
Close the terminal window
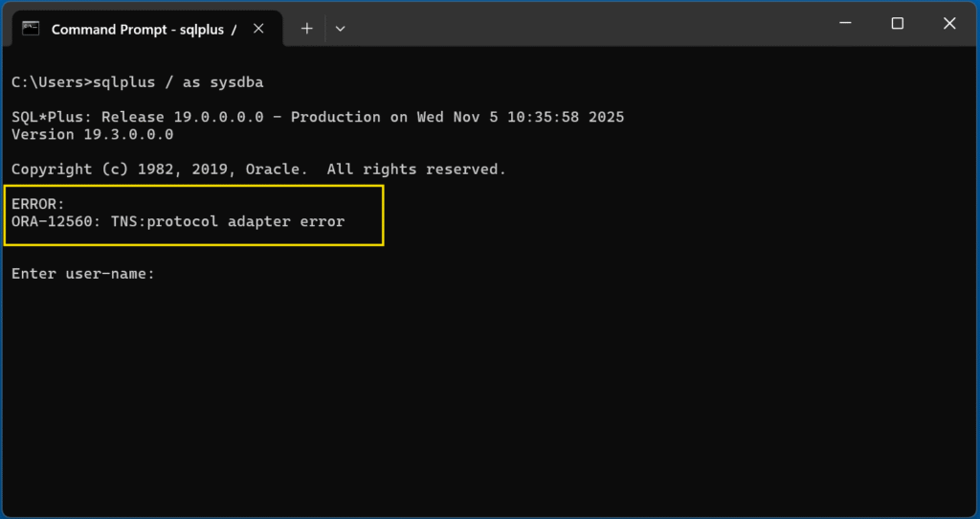pyautogui.click(x=949, y=24)
